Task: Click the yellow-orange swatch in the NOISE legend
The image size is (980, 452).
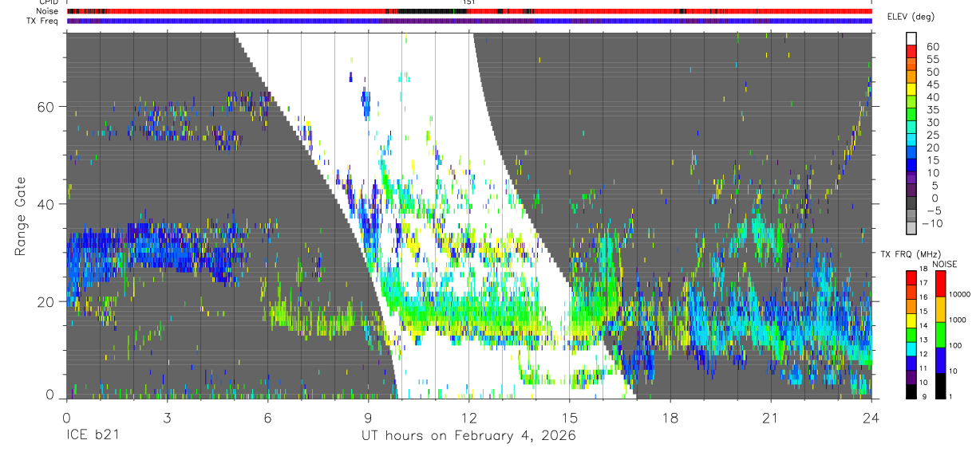Action: click(x=941, y=309)
